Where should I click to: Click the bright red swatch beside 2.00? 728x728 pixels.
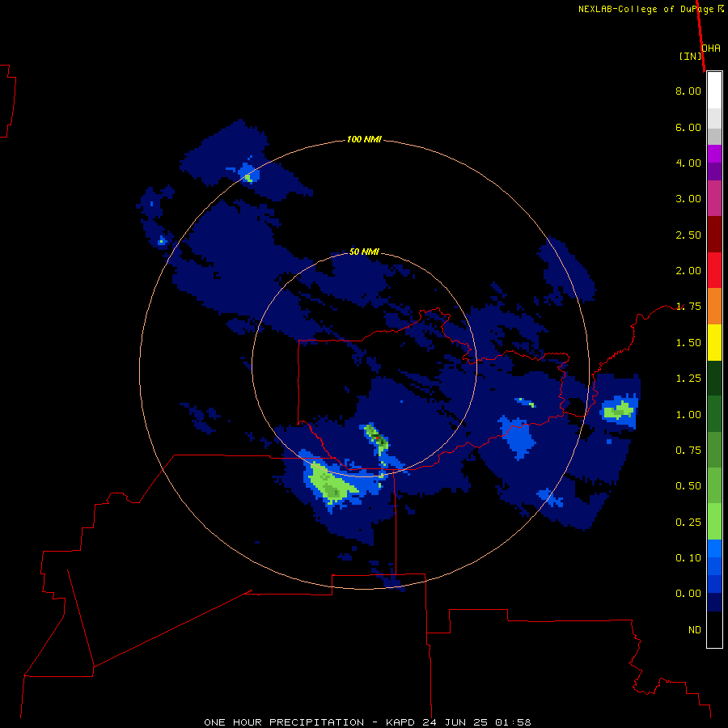(714, 270)
